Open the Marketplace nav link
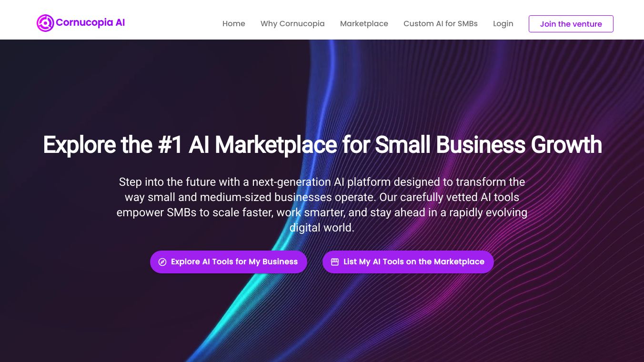644x362 pixels. point(364,24)
